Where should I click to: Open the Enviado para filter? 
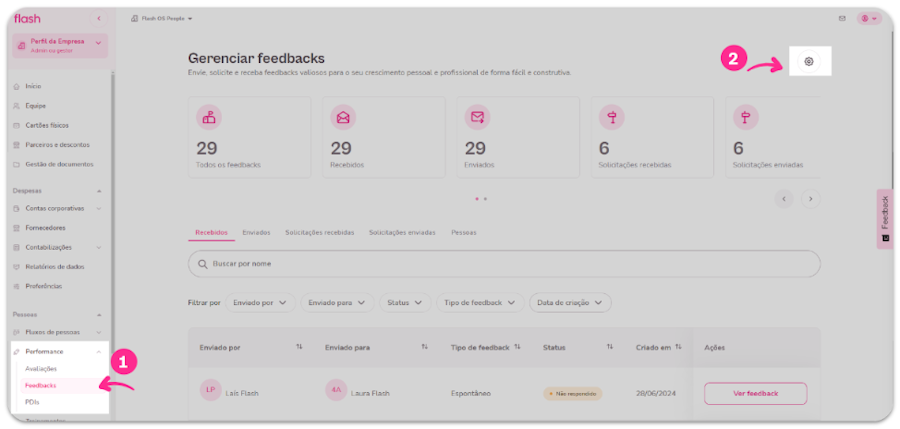[x=337, y=303]
